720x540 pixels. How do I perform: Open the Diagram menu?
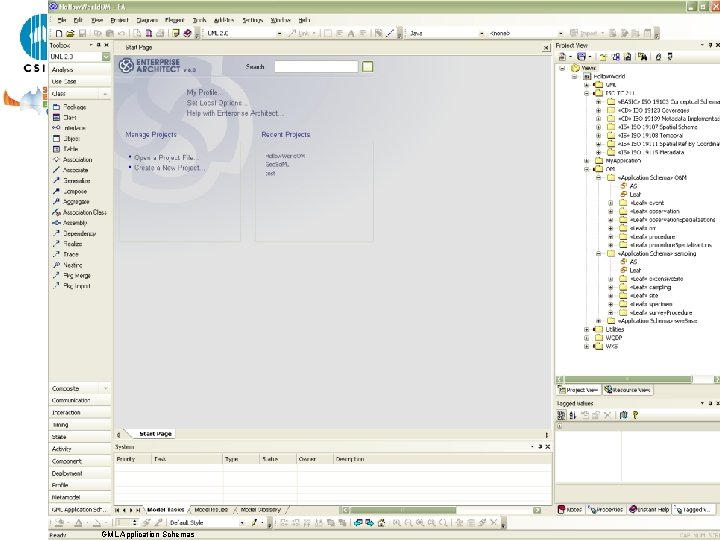click(x=147, y=20)
